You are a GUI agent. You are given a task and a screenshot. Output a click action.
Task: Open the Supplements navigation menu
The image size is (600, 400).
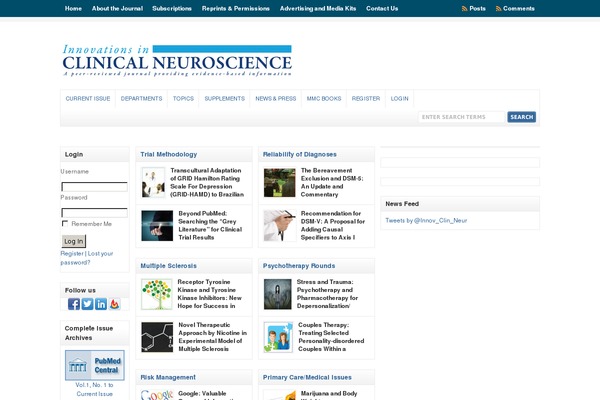pyautogui.click(x=224, y=99)
